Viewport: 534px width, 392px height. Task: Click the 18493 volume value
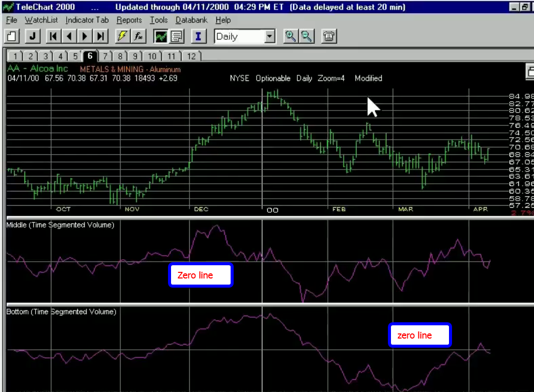[145, 78]
